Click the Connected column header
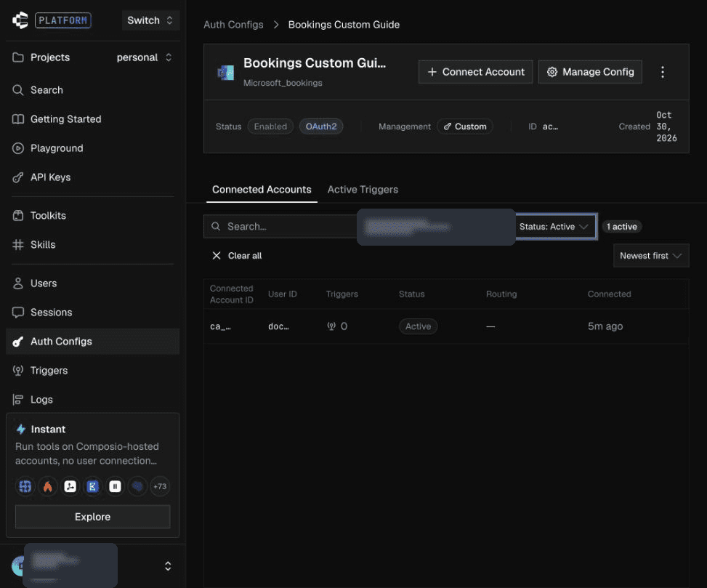This screenshot has width=707, height=588. (x=609, y=294)
